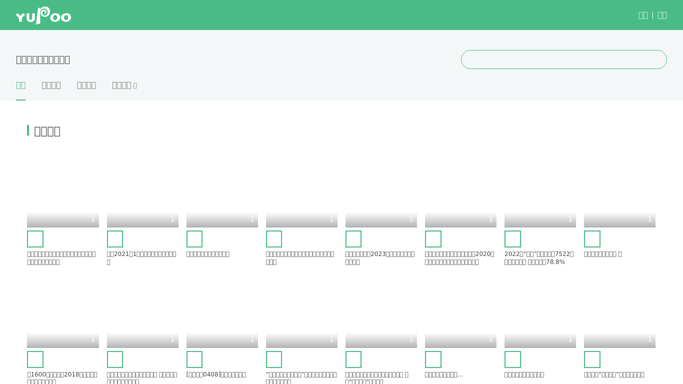Select the active green underlined tab
The image size is (683, 384).
pyautogui.click(x=20, y=85)
